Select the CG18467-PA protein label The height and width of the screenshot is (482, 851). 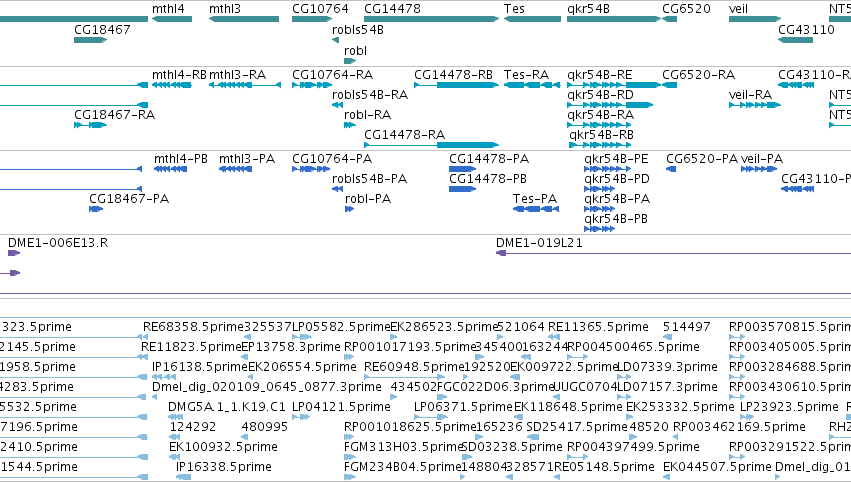129,199
